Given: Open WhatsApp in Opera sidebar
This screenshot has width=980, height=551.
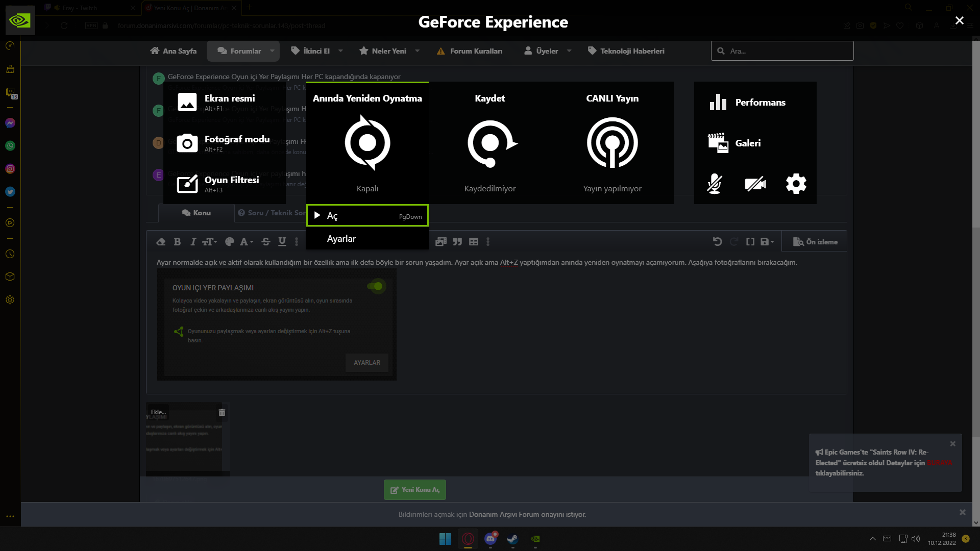Looking at the screenshot, I should pos(10,146).
